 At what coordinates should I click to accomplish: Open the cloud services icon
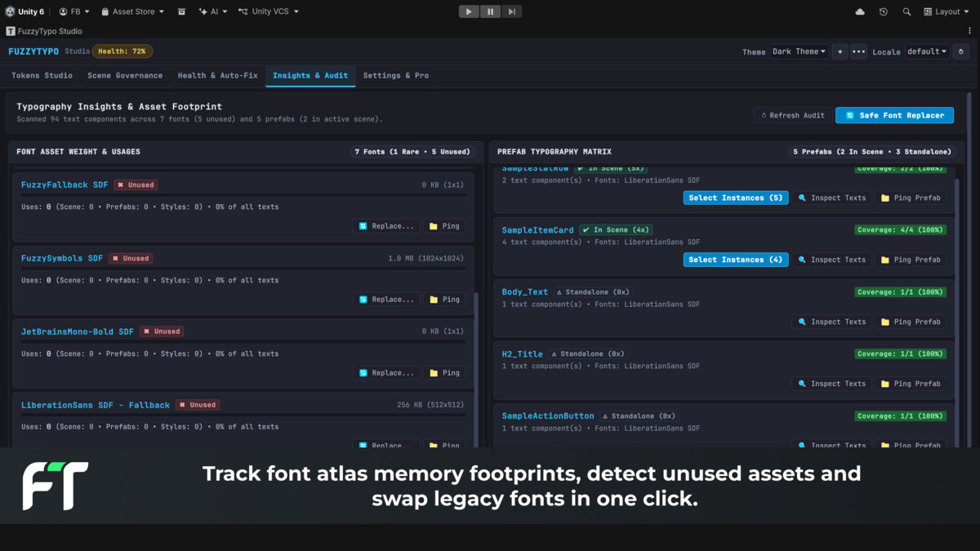coord(860,11)
